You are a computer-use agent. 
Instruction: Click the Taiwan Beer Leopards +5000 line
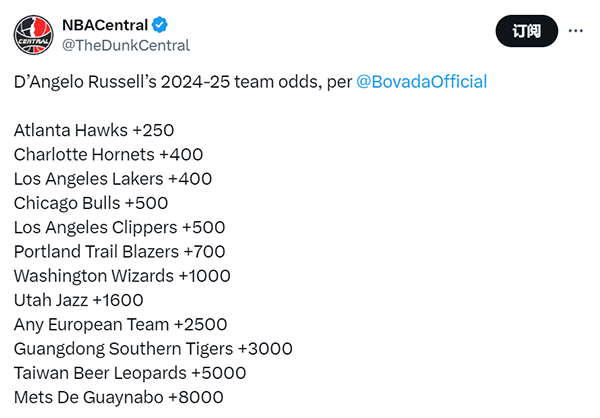[x=130, y=373]
